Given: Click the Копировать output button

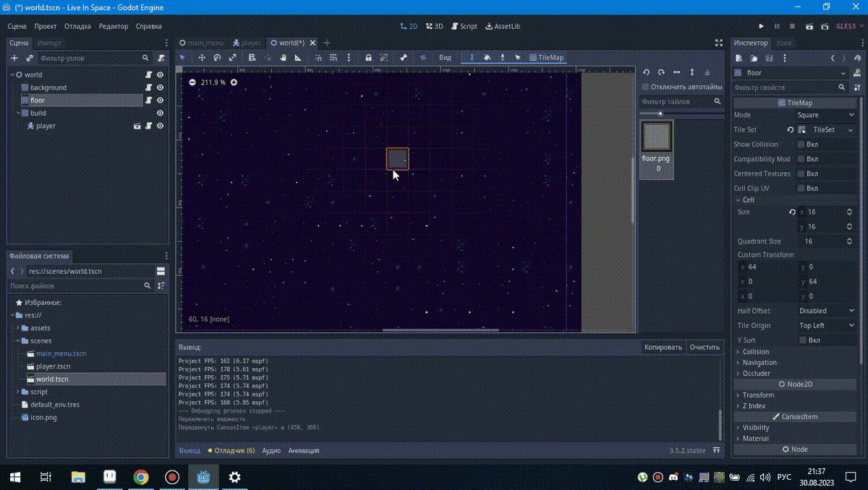Looking at the screenshot, I should pos(663,347).
